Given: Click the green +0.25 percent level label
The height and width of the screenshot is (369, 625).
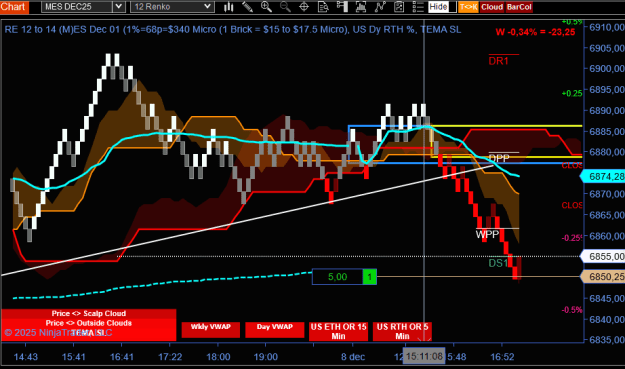Looking at the screenshot, I should pos(572,93).
